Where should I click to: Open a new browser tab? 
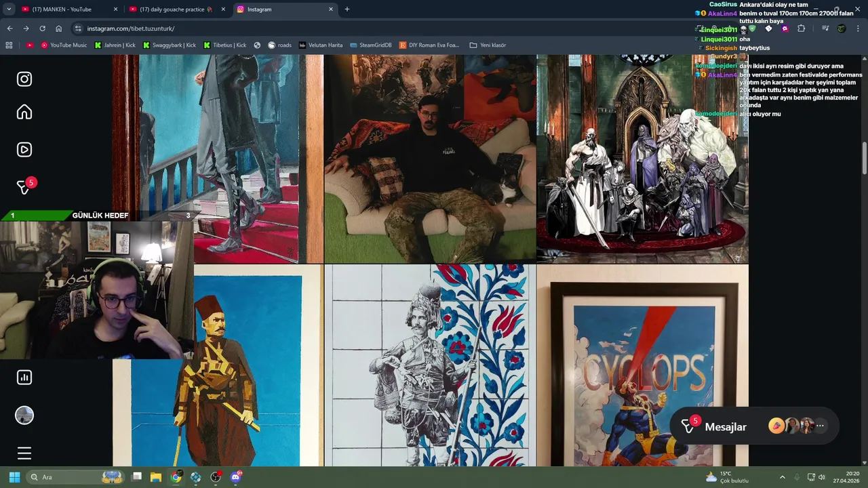(x=347, y=9)
